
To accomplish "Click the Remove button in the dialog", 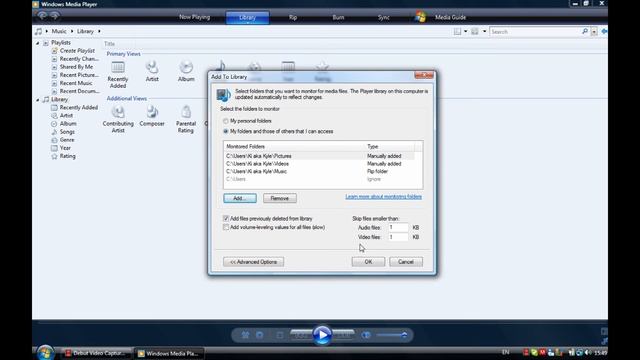I will [280, 198].
